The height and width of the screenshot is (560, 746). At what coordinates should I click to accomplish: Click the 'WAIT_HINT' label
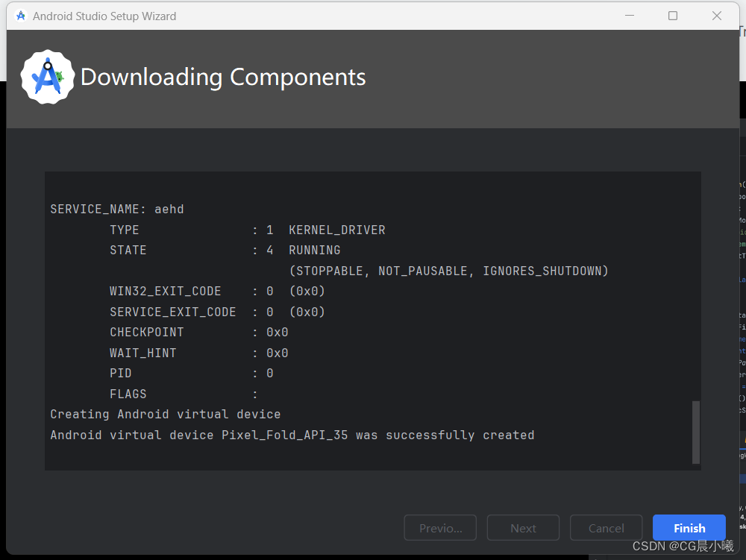coord(142,353)
